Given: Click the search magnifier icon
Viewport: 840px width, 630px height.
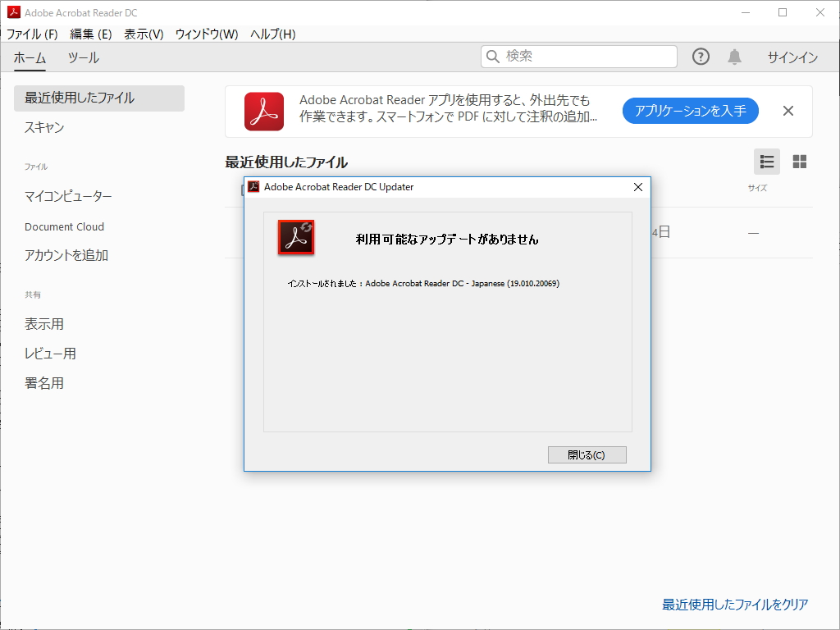Looking at the screenshot, I should [492, 57].
